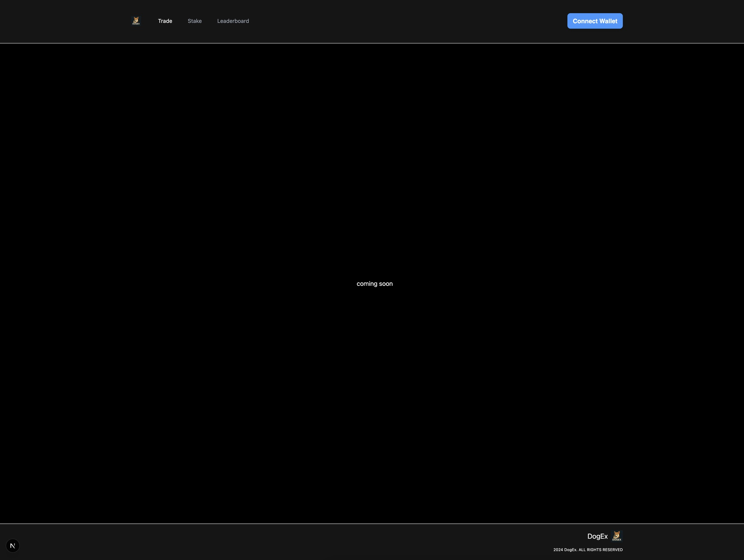The height and width of the screenshot is (560, 744).
Task: Click the Connect Wallet button
Action: point(595,21)
